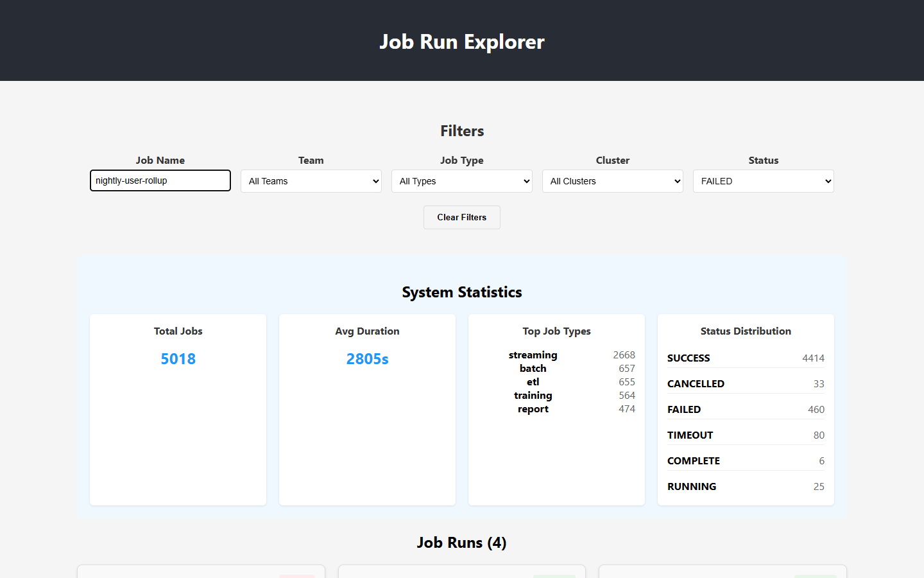This screenshot has height=578, width=924.
Task: Click the FAILED status distribution row
Action: [746, 410]
